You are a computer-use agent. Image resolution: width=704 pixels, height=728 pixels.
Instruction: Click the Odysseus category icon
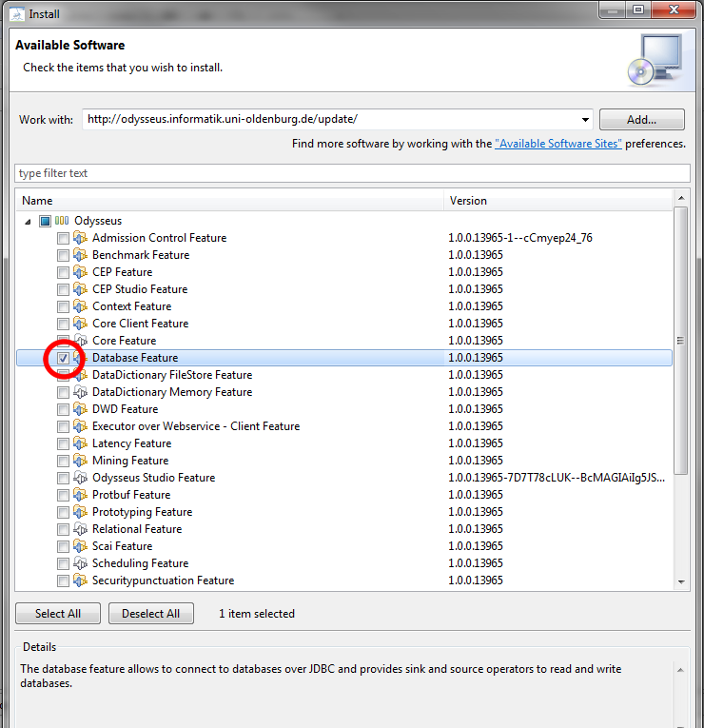[x=61, y=221]
